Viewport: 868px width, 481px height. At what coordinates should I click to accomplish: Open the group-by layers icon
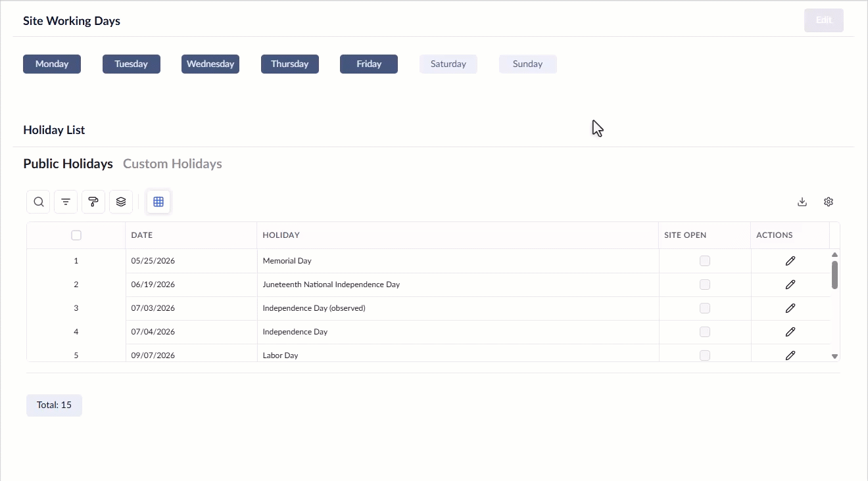click(121, 202)
